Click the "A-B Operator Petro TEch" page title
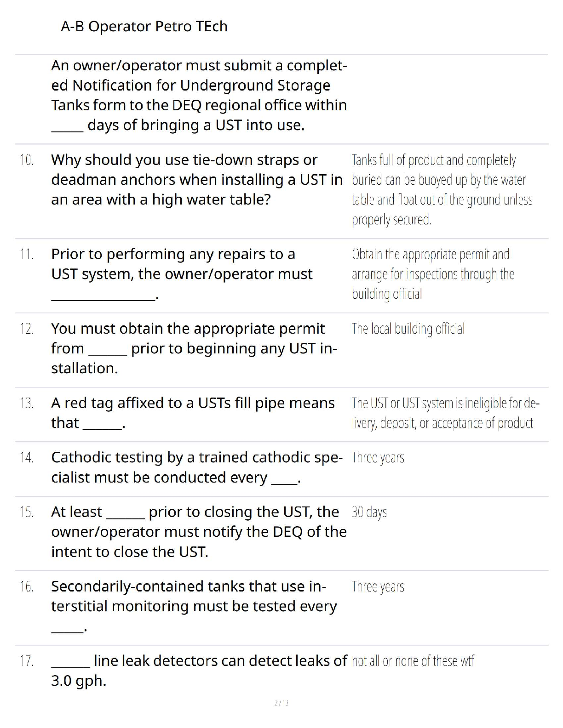The width and height of the screenshot is (563, 728). [144, 27]
